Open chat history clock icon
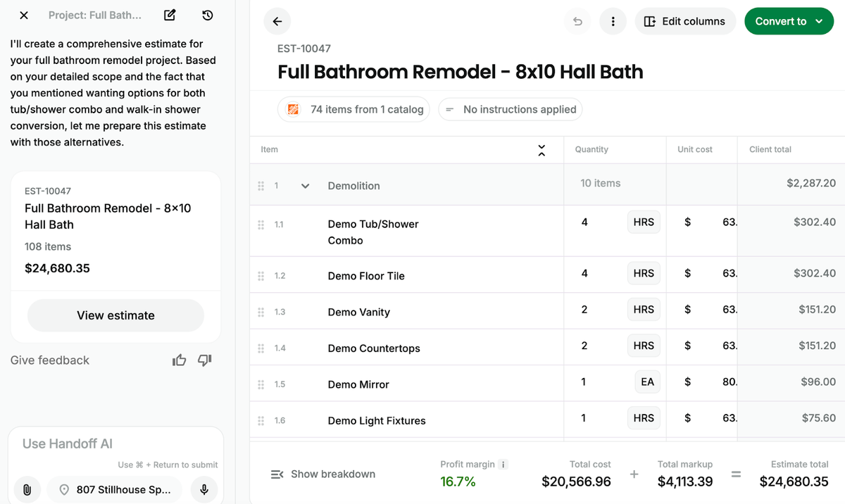This screenshot has height=504, width=845. click(207, 15)
